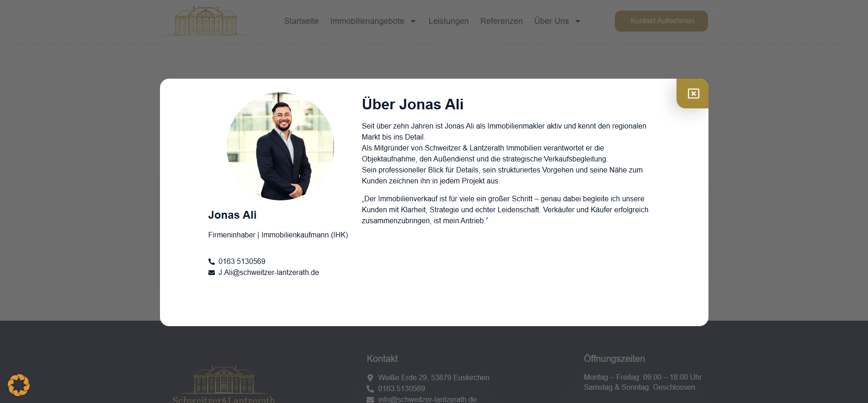Click the footer location pin icon
Image resolution: width=868 pixels, height=403 pixels.
point(370,378)
